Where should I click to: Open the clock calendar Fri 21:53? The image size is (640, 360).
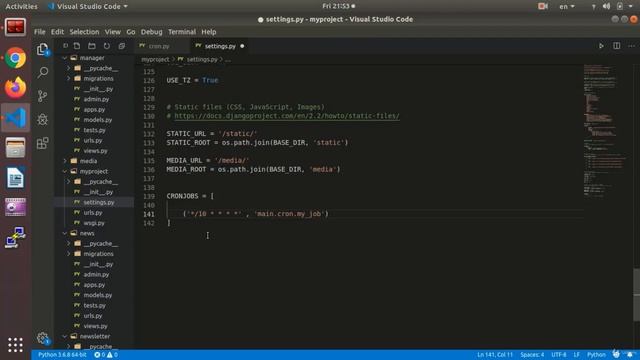click(338, 6)
